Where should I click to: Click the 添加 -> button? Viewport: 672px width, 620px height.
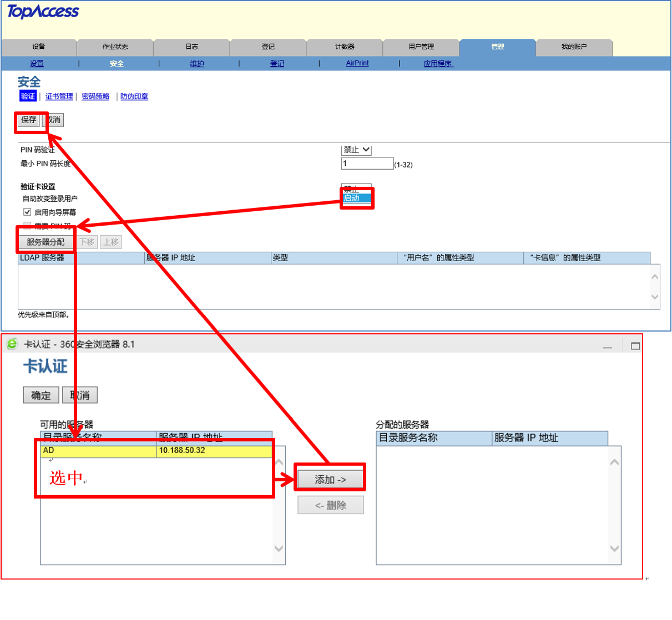click(330, 480)
